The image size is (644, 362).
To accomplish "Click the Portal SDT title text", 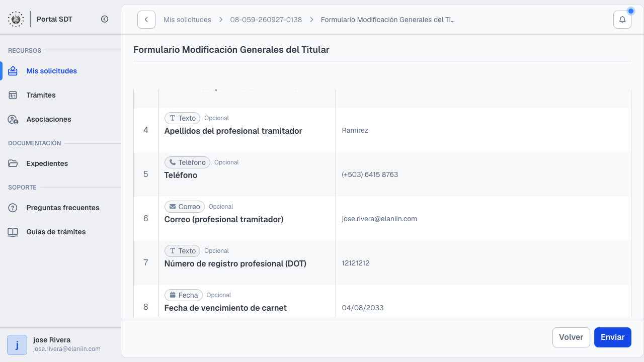I will 54,19.
